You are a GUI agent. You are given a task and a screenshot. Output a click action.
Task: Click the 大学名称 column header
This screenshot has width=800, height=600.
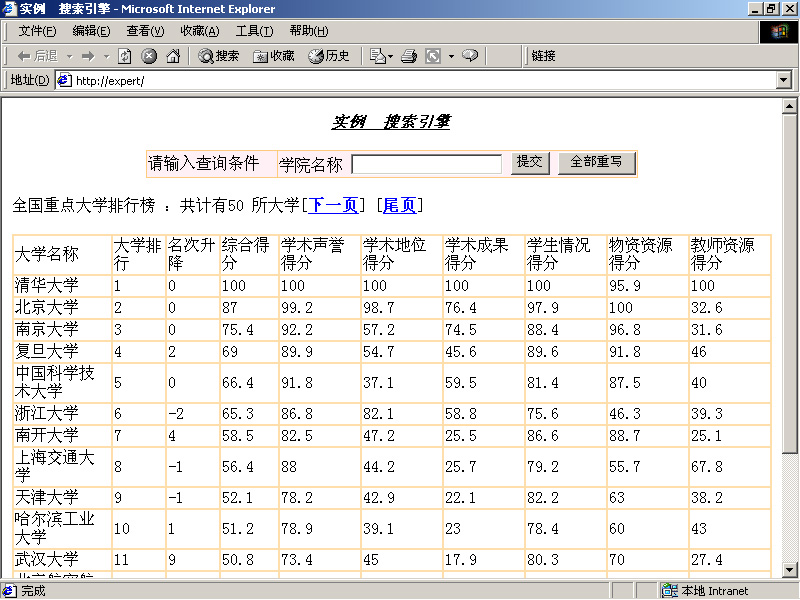pos(62,255)
